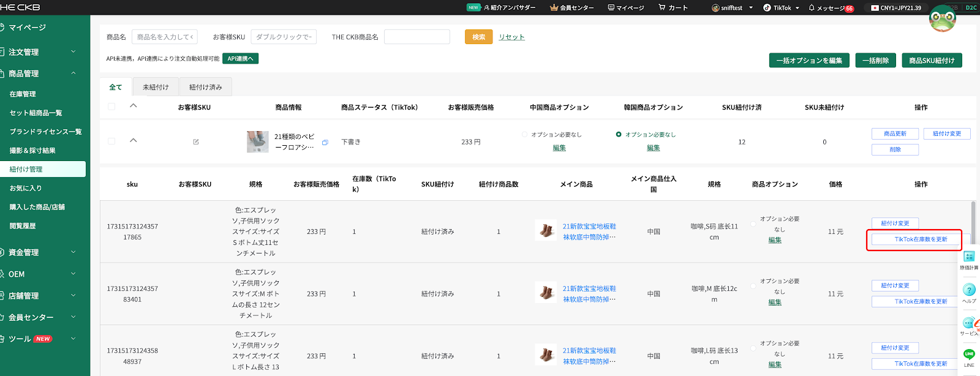Switch to the 紐付け済み tab
Image resolution: width=980 pixels, height=376 pixels.
tap(206, 87)
